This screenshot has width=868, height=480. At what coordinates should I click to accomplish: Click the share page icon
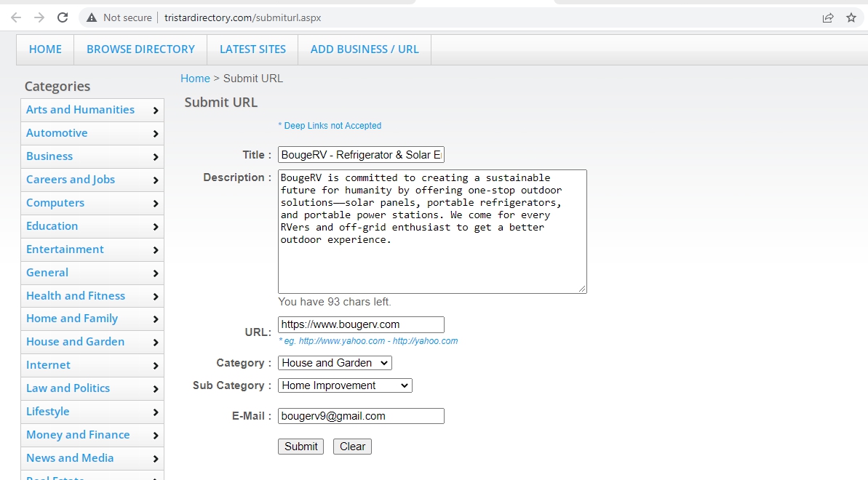(828, 17)
